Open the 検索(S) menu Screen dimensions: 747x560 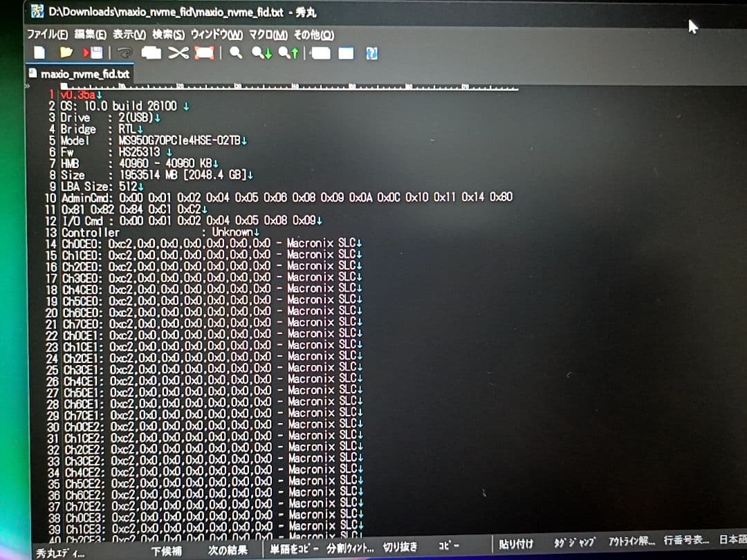pyautogui.click(x=168, y=35)
